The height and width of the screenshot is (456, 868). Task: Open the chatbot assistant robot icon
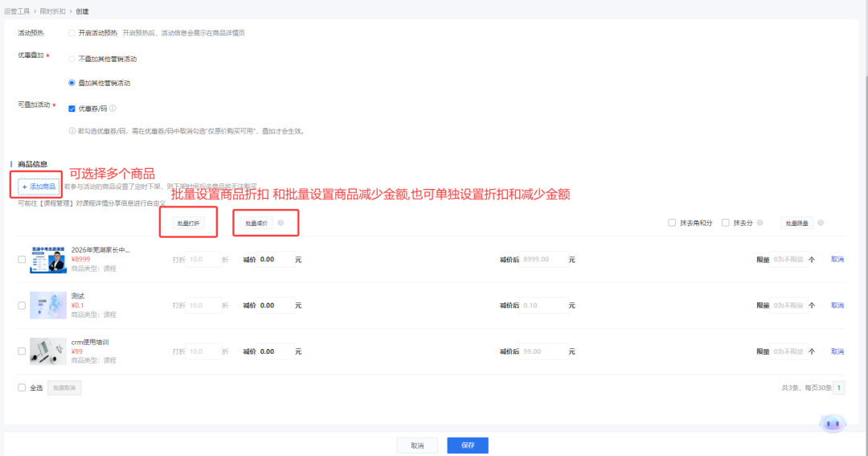(x=833, y=424)
